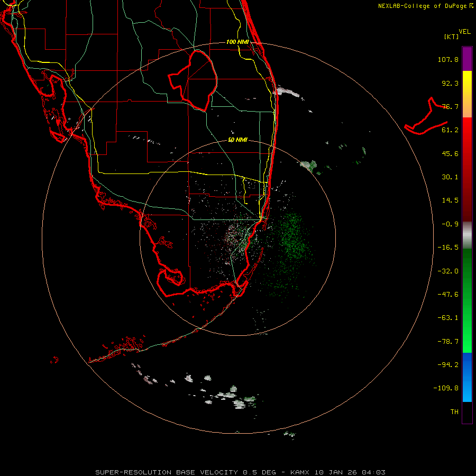The width and height of the screenshot is (476, 476).
Task: Select the -16.5 scale value
Action: tap(448, 248)
